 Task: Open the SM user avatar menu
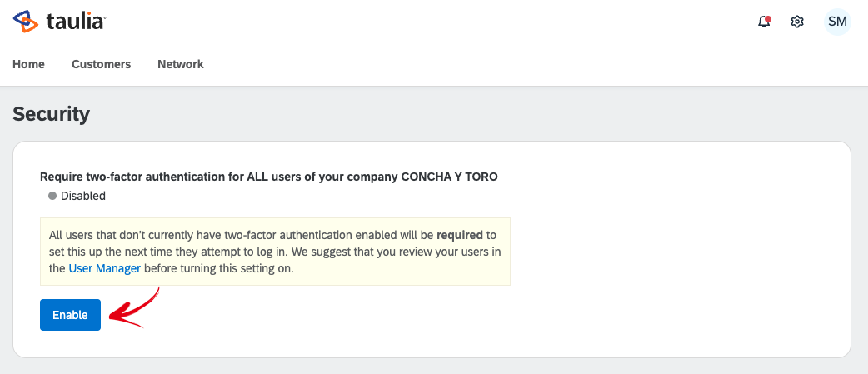tap(837, 22)
